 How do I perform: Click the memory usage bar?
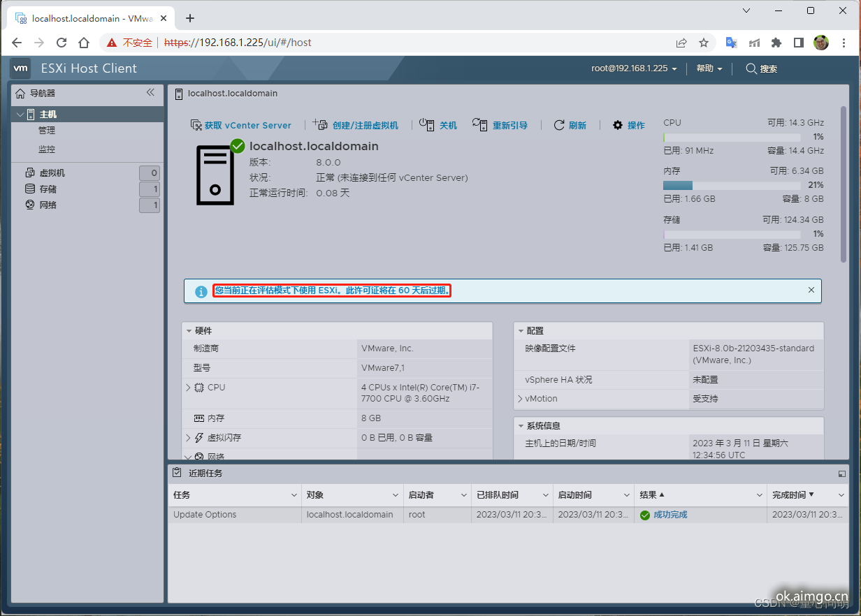(x=743, y=185)
